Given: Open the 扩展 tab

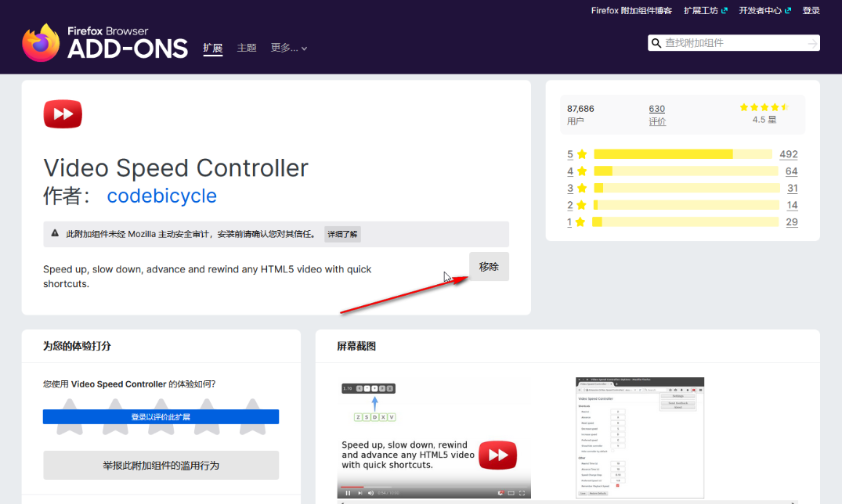Looking at the screenshot, I should (x=212, y=49).
